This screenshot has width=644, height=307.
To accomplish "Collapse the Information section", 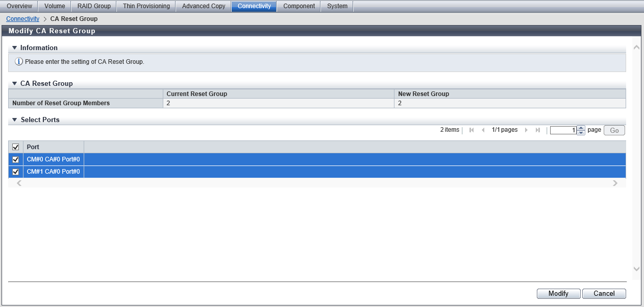I will click(x=15, y=48).
